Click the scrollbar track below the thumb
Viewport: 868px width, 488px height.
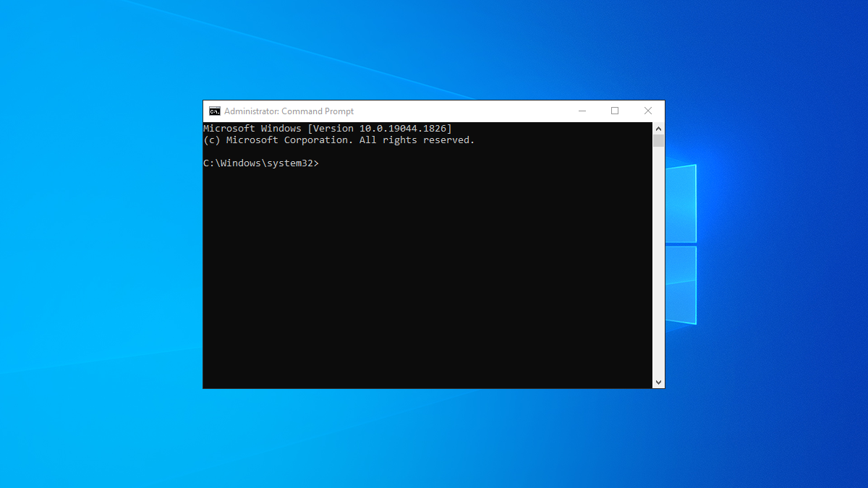click(658, 260)
